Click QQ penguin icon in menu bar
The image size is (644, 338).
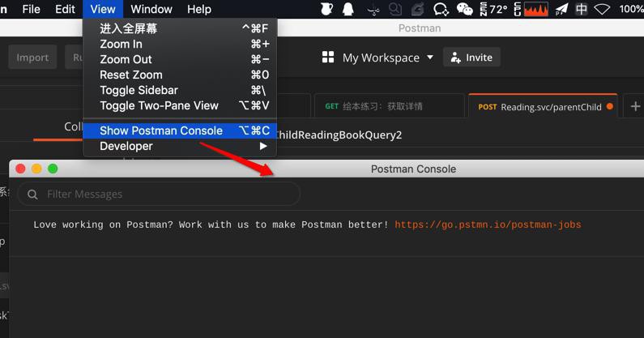(x=348, y=9)
